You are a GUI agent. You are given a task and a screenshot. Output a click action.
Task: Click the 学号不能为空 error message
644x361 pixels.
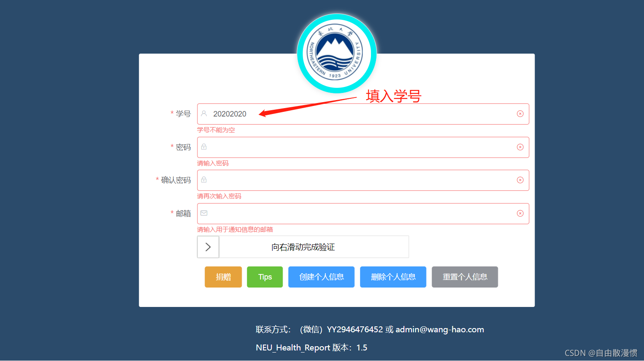click(x=216, y=130)
